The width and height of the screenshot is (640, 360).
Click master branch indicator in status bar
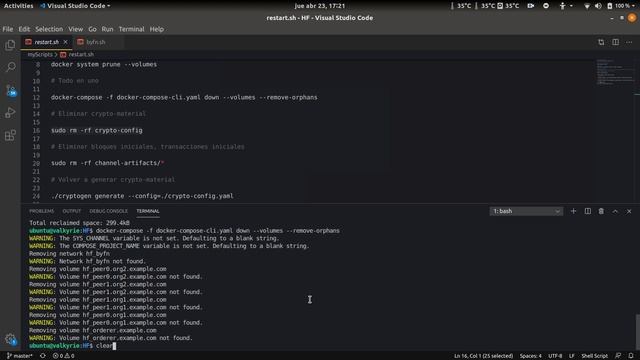pyautogui.click(x=19, y=356)
